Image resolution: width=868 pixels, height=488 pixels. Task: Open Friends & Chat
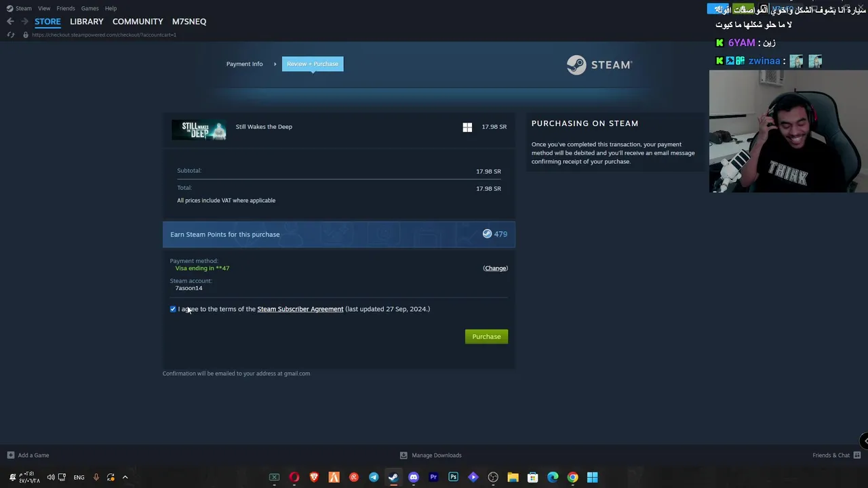coord(831,455)
